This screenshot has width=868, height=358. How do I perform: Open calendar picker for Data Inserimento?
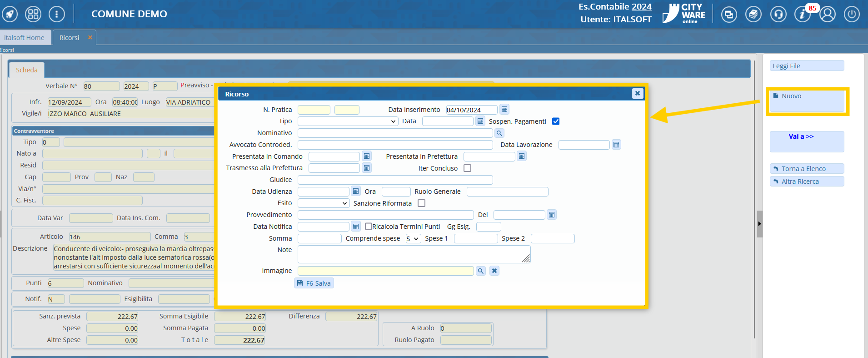[x=504, y=109]
